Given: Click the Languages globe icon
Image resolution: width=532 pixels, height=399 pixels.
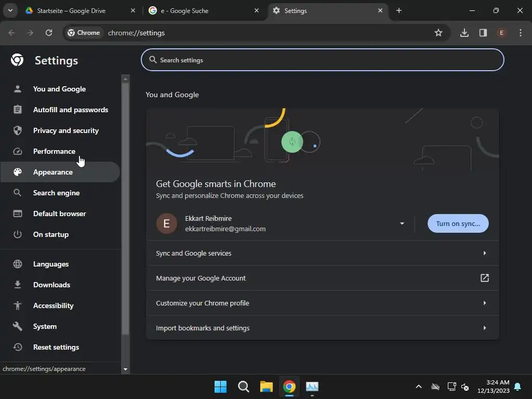Looking at the screenshot, I should point(17,264).
